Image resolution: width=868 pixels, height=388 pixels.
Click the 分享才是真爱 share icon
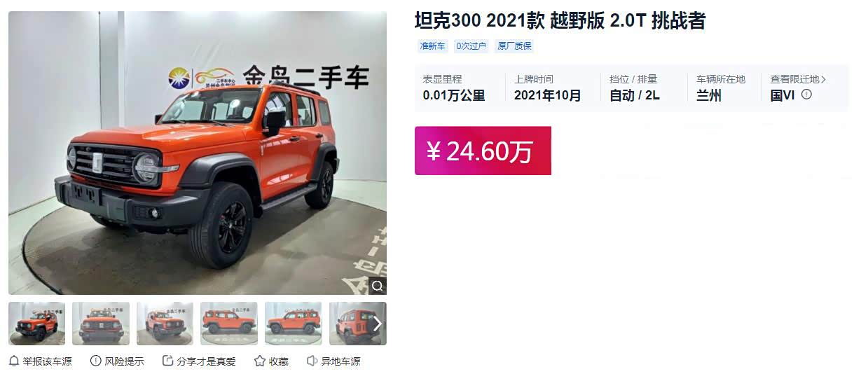tap(168, 361)
